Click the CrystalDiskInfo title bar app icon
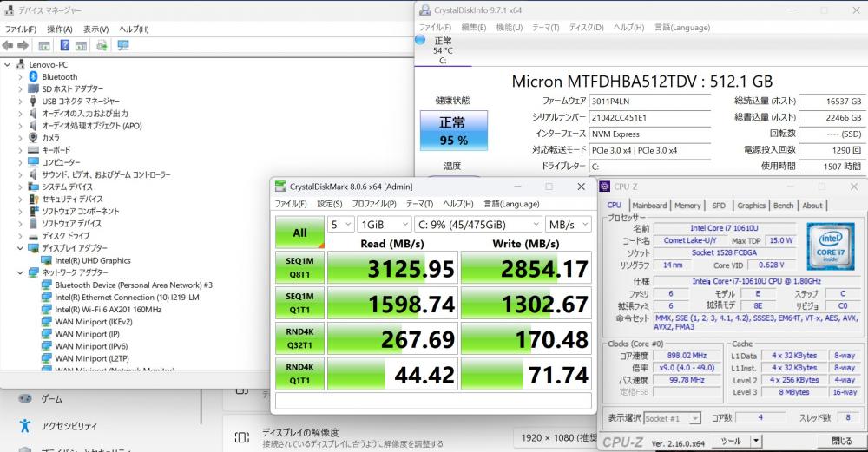This screenshot has width=868, height=452. 424,10
